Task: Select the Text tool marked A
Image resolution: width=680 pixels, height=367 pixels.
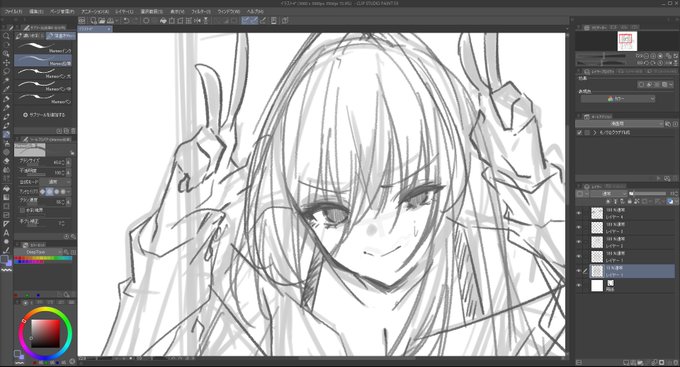Action: click(6, 233)
